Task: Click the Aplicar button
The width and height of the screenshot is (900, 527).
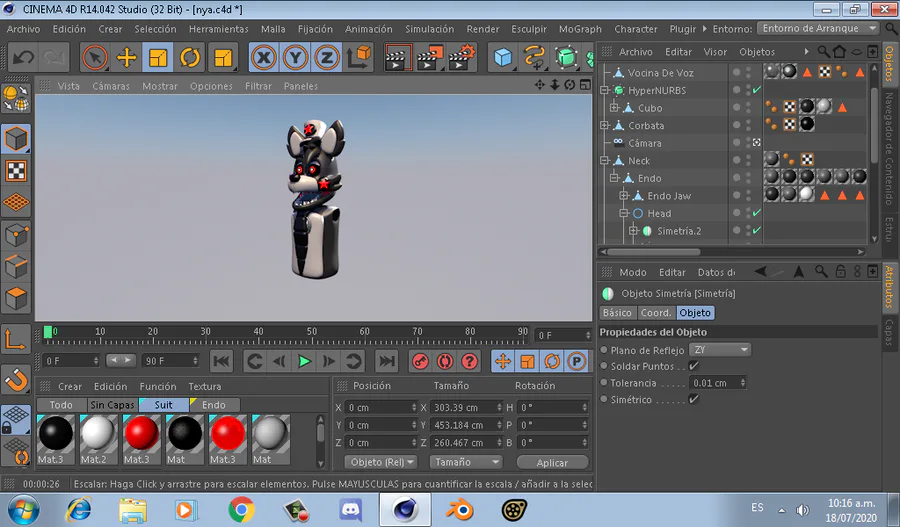Action: coord(552,463)
